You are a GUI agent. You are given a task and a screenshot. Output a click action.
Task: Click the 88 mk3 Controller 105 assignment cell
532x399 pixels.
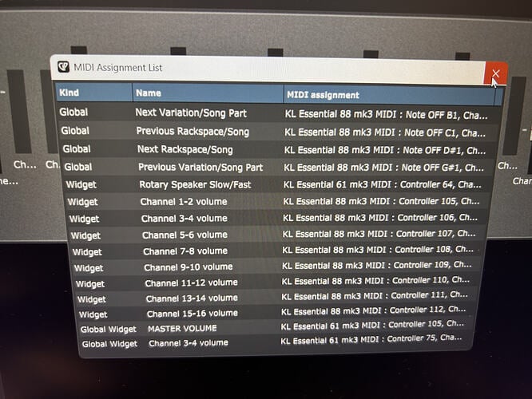pyautogui.click(x=381, y=201)
